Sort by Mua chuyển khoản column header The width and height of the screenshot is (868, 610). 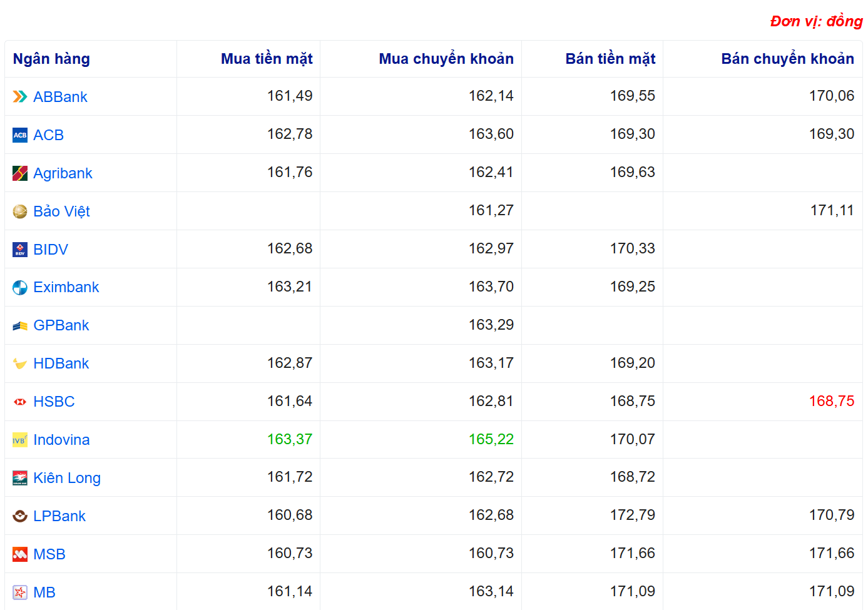(446, 59)
